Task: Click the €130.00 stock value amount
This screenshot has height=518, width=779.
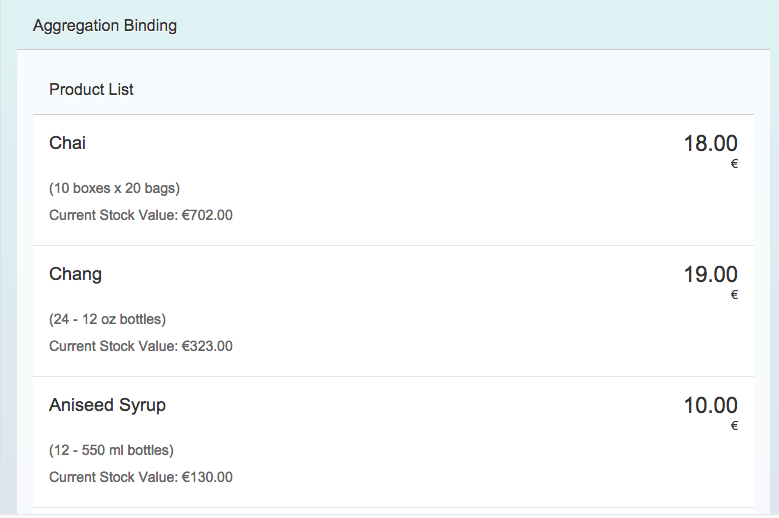Action: click(x=207, y=477)
